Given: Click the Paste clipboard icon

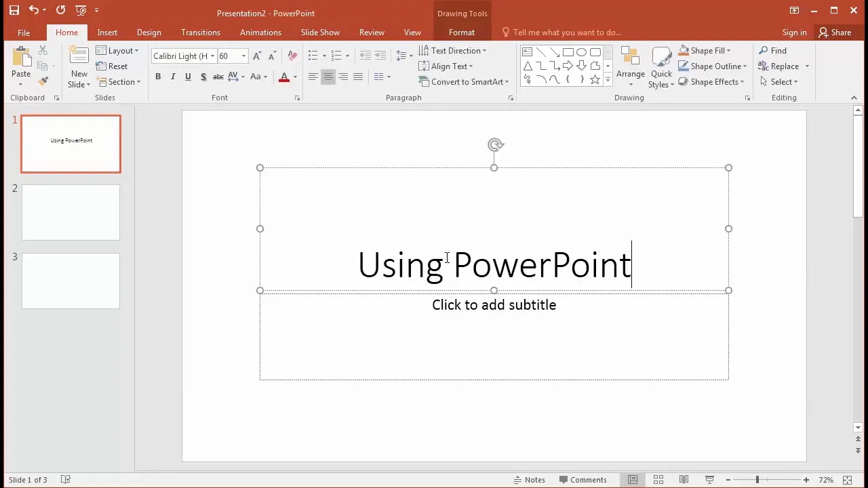Looking at the screenshot, I should 21,57.
